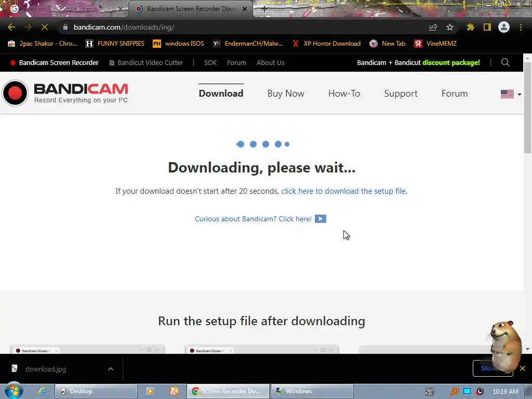Click the discount package promotion link
Viewport: 532px width, 399px height.
tap(418, 63)
